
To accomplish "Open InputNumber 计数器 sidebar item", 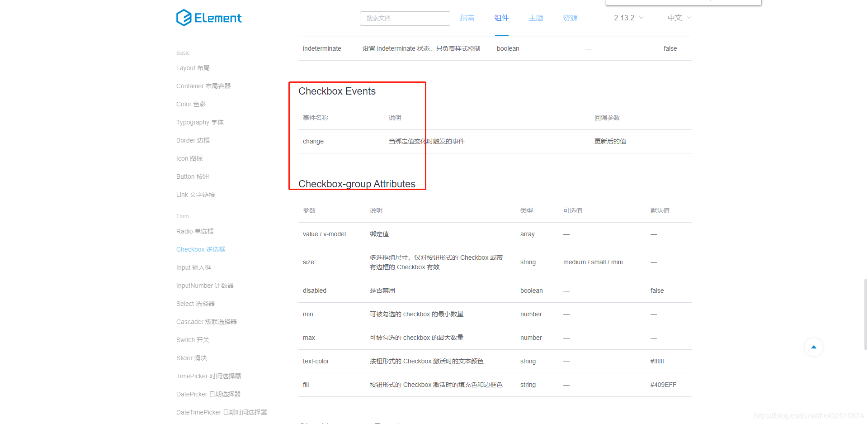I will [x=205, y=286].
